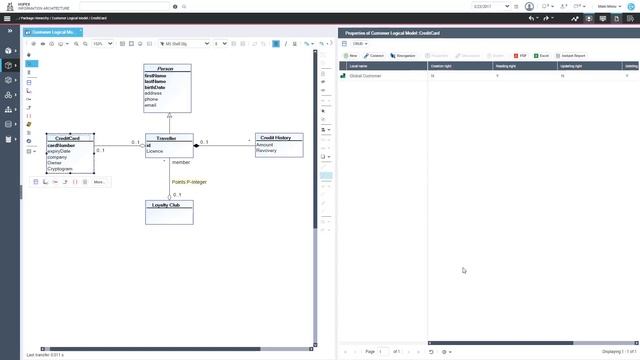Open the hamburger navigation menu

7,18
